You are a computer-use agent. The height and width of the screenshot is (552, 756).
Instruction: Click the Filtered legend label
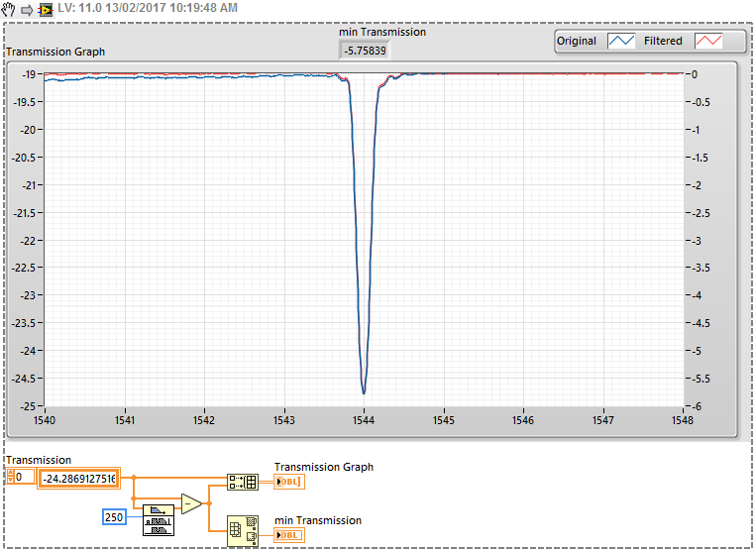tap(663, 41)
